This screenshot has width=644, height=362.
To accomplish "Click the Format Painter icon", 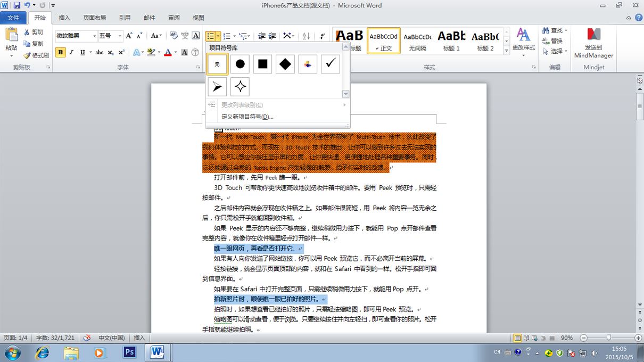I will pyautogui.click(x=36, y=55).
